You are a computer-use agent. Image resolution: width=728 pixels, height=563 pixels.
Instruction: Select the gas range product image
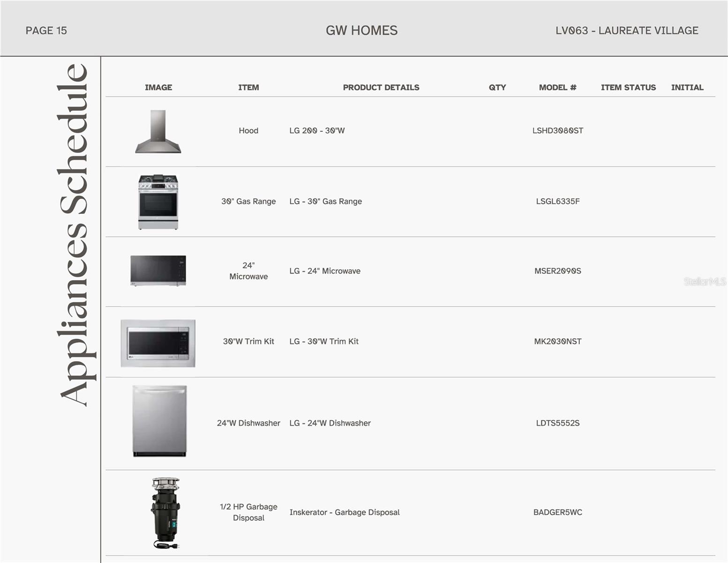(158, 202)
